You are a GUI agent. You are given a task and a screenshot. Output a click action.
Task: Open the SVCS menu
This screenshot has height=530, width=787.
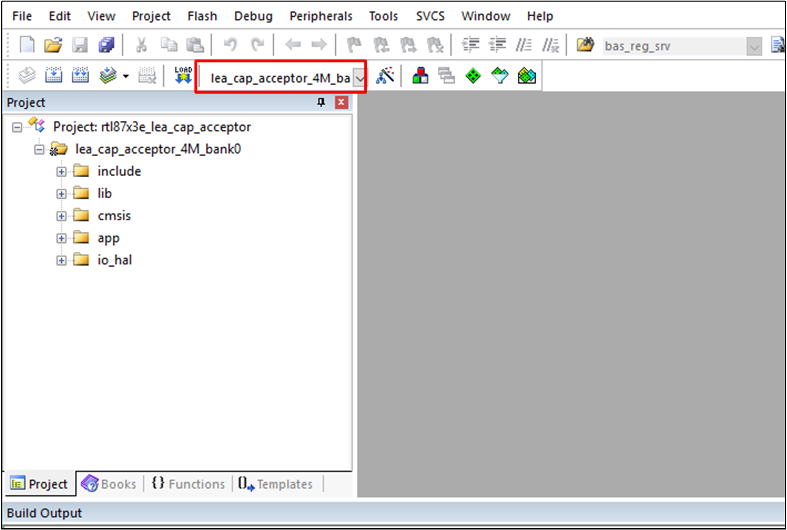(430, 16)
